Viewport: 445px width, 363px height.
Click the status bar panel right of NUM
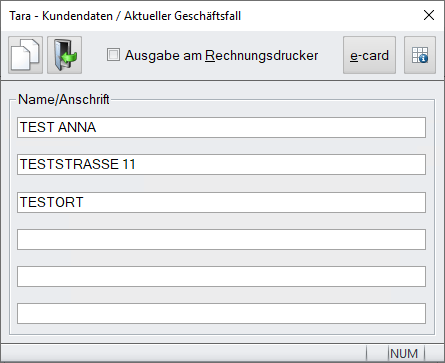tap(434, 353)
